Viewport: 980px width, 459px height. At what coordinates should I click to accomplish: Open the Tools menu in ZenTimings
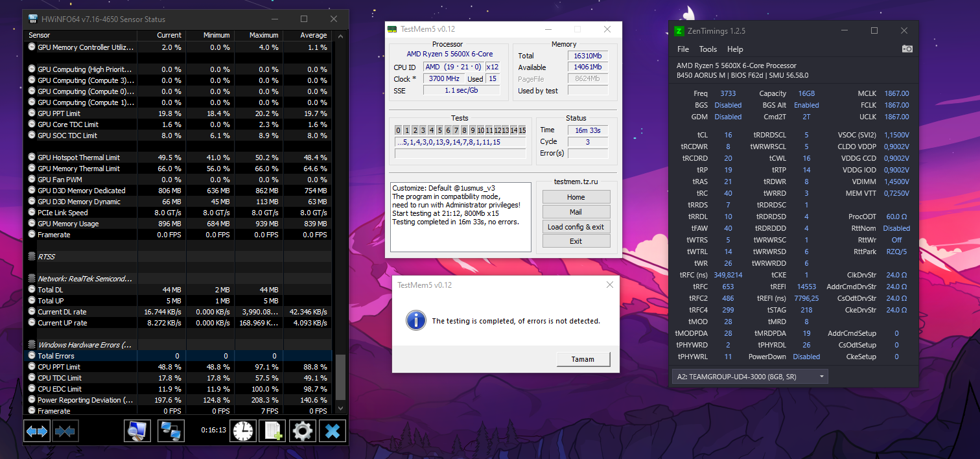(708, 49)
